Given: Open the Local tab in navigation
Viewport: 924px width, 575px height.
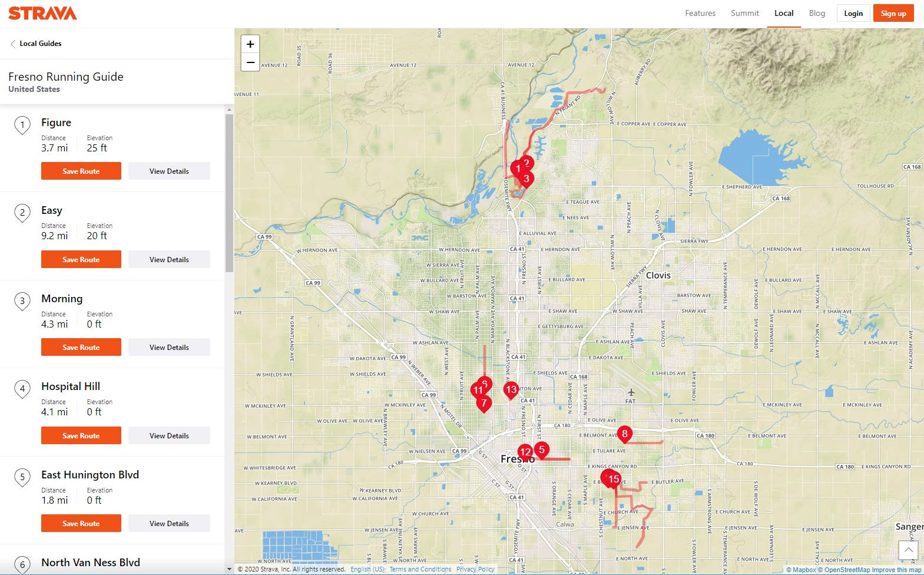Looking at the screenshot, I should 784,13.
